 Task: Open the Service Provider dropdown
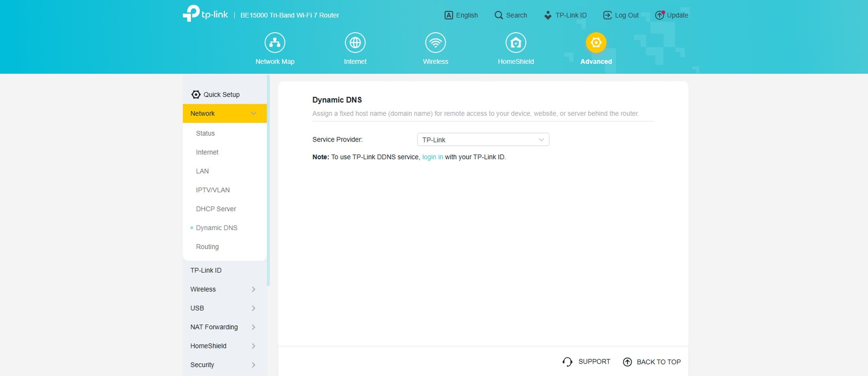tap(483, 140)
